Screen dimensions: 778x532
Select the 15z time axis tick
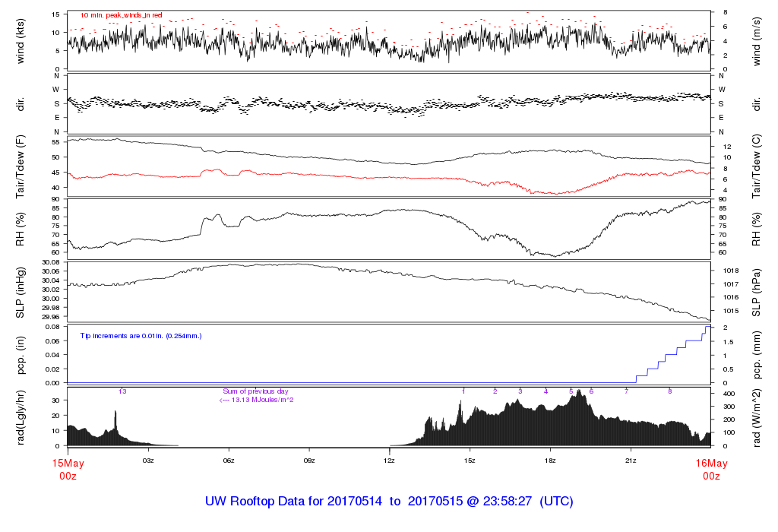(470, 461)
